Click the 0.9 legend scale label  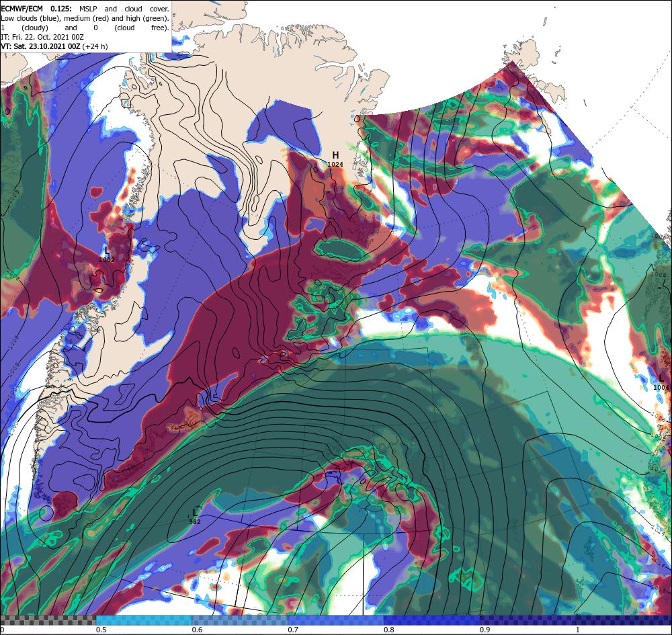(x=485, y=630)
